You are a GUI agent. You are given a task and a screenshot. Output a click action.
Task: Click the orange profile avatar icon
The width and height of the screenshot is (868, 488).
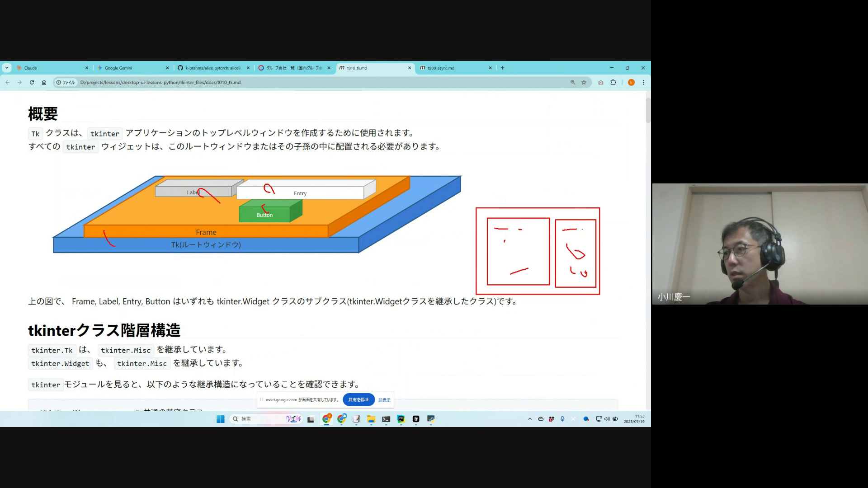click(631, 82)
